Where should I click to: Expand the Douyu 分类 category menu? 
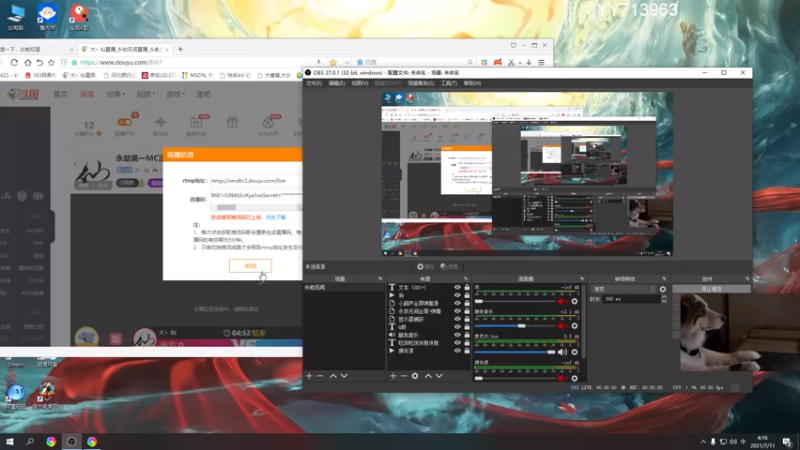[115, 94]
